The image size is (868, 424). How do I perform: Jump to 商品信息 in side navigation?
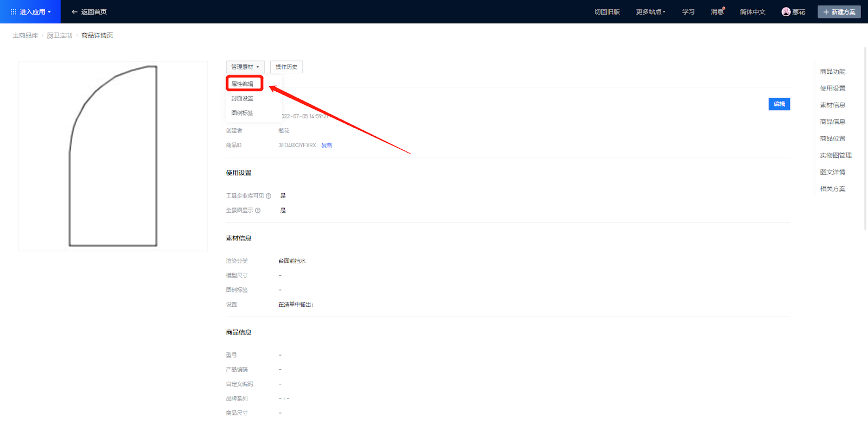pyautogui.click(x=833, y=122)
